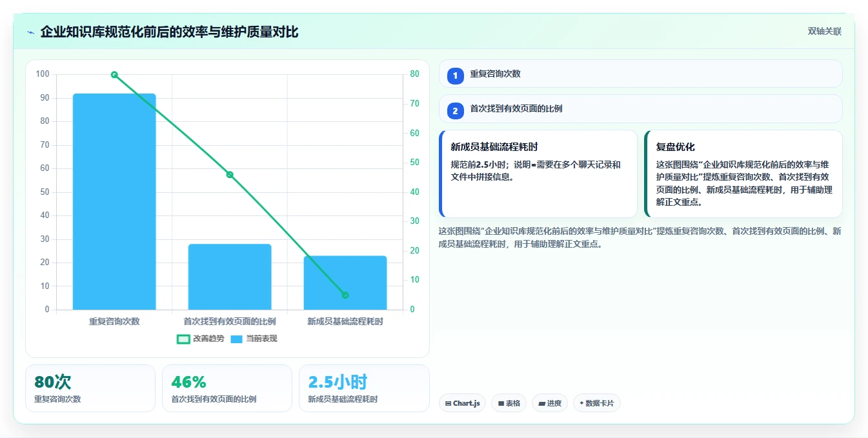Select the 表格 tag

coord(509,403)
